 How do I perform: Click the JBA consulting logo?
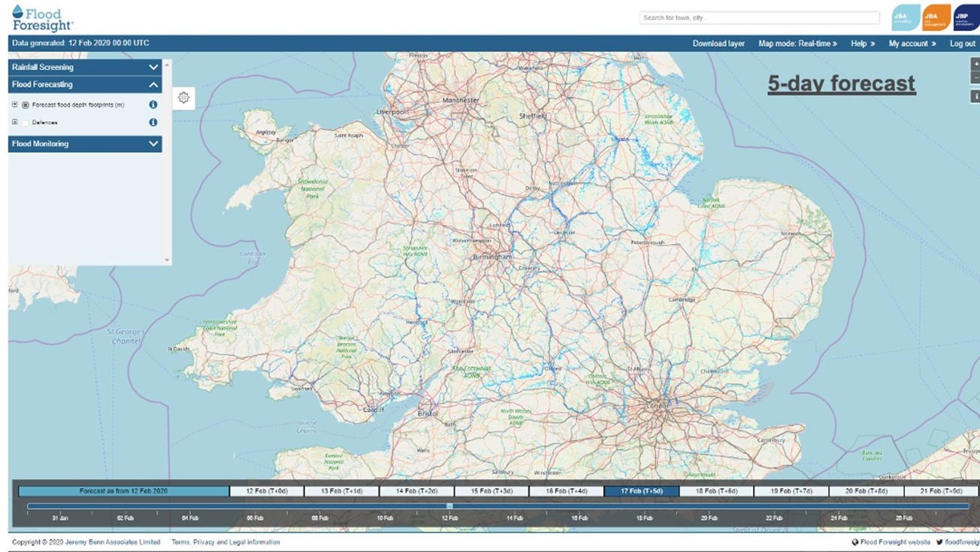(x=906, y=18)
